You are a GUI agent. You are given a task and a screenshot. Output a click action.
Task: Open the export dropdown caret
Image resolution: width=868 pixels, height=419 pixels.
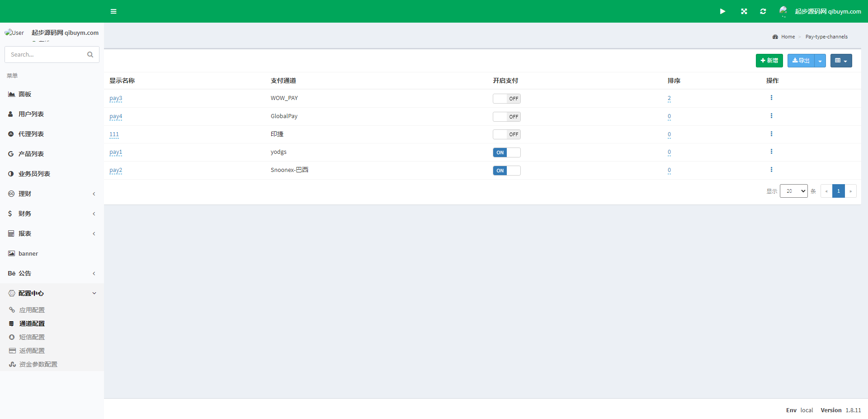(x=820, y=61)
